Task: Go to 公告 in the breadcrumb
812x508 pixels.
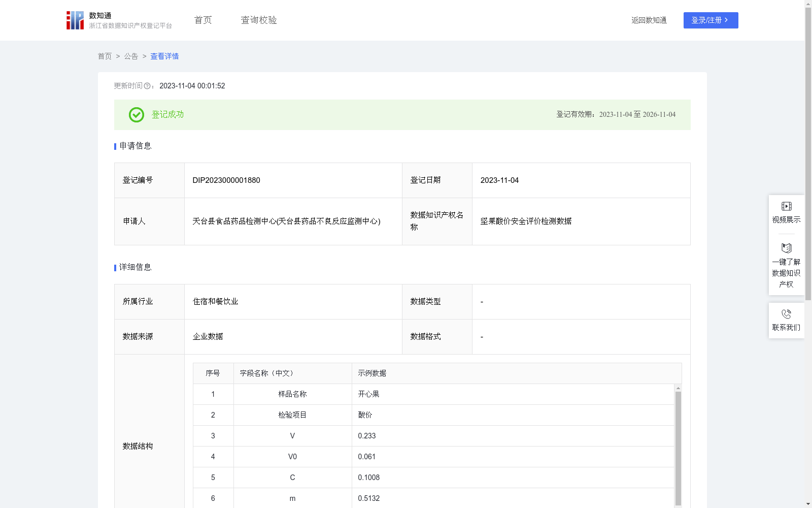Action: point(131,56)
